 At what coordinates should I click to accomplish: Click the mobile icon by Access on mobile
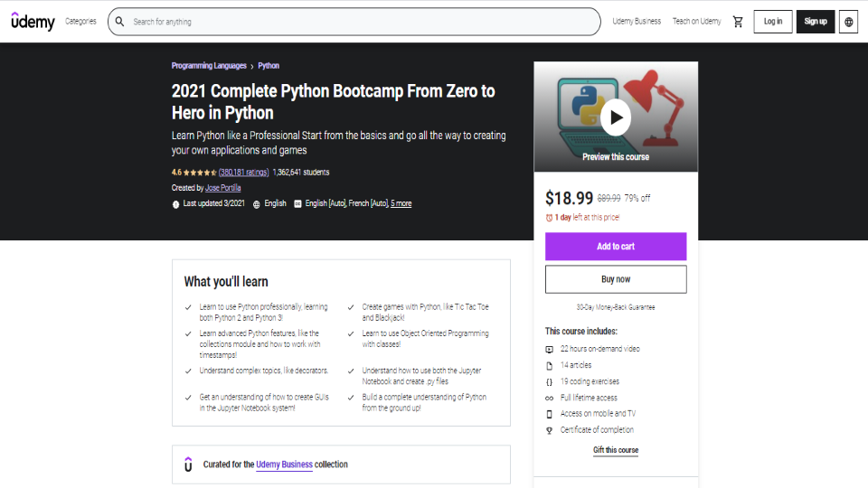(x=549, y=414)
